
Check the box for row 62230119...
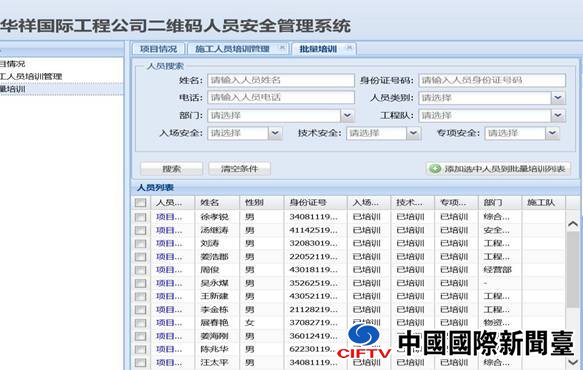141,350
